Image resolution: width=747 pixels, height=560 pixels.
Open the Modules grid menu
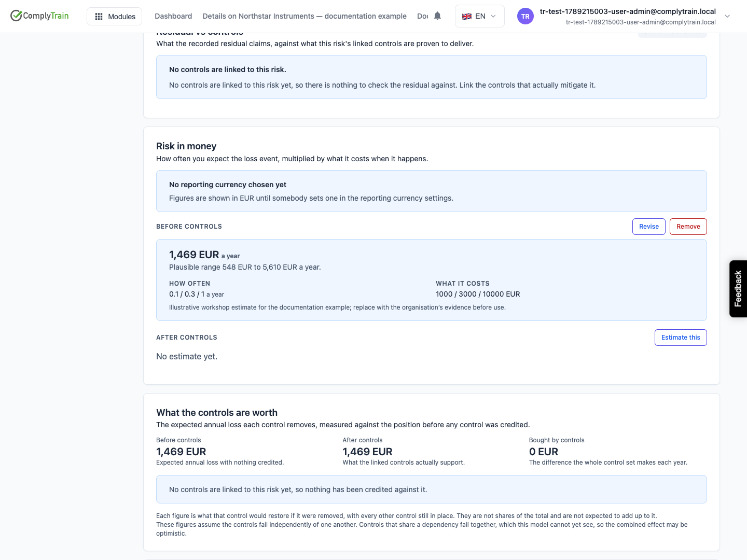[115, 16]
